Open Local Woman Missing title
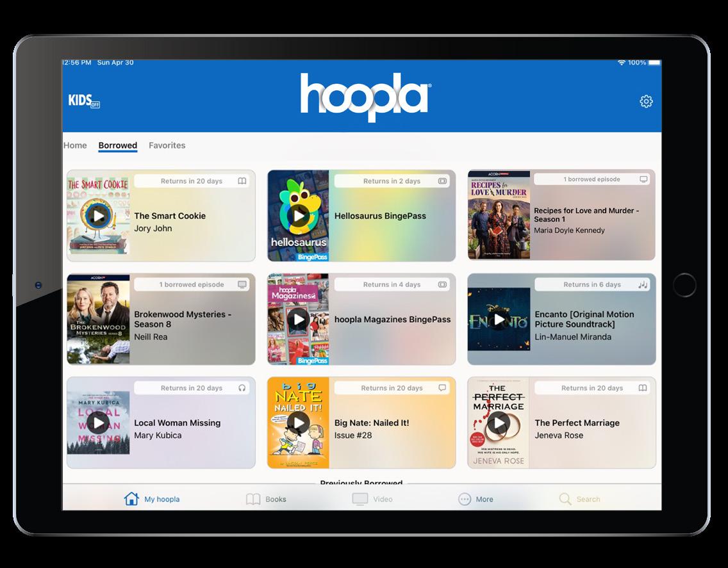Image resolution: width=728 pixels, height=568 pixels. (178, 423)
